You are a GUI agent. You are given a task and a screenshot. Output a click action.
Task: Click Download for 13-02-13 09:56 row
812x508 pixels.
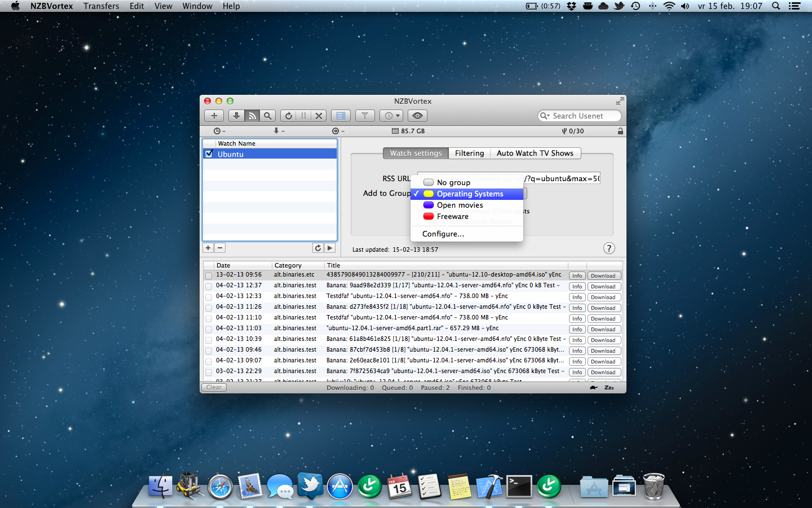click(603, 275)
